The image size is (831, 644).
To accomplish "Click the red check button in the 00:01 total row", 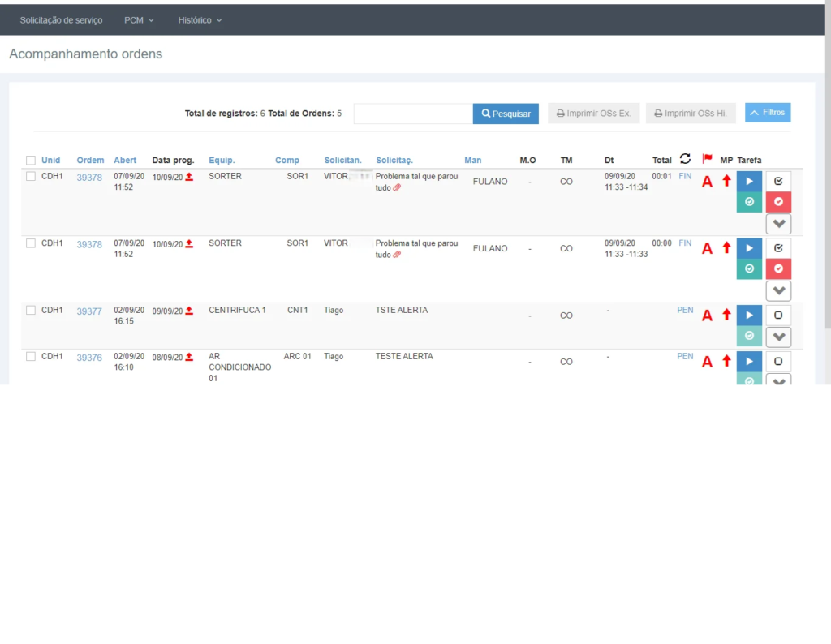I will (x=778, y=201).
